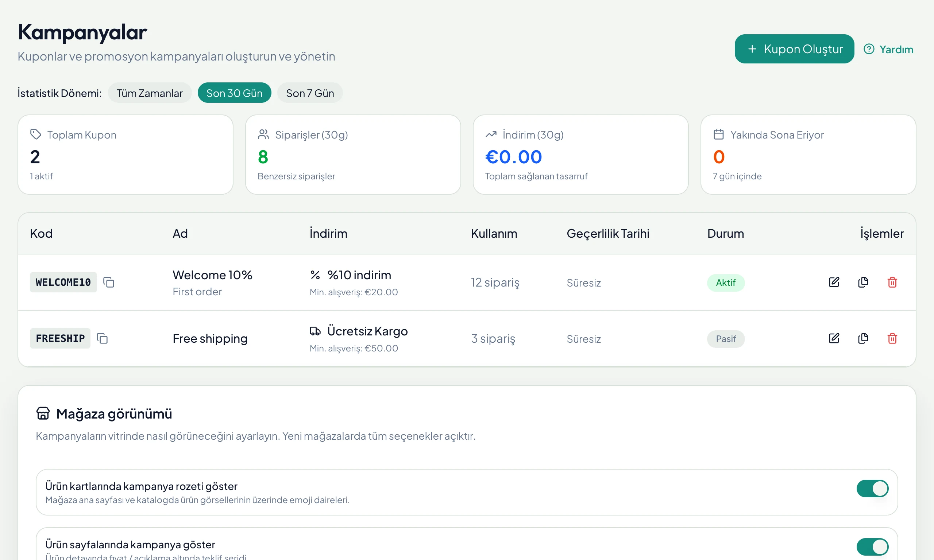Disable campaign badge on product cards
The image size is (934, 560).
click(x=872, y=488)
